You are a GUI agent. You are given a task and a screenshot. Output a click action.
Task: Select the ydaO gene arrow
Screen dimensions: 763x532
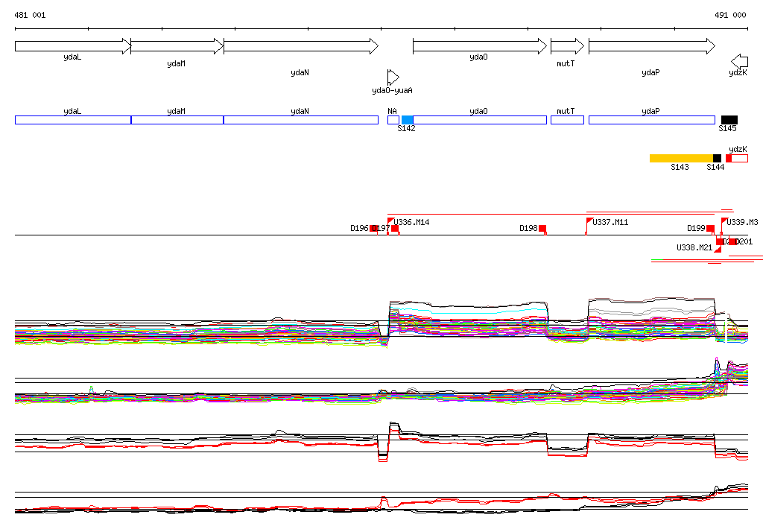pyautogui.click(x=480, y=46)
